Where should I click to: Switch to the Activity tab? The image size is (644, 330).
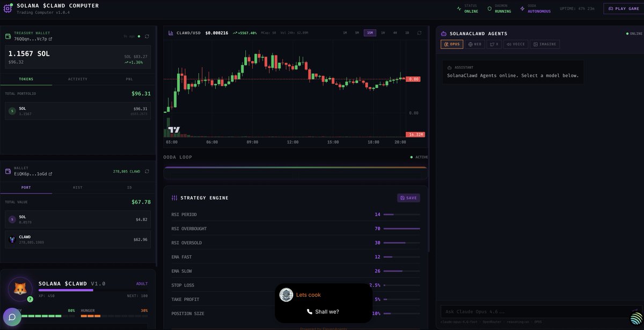tap(78, 79)
